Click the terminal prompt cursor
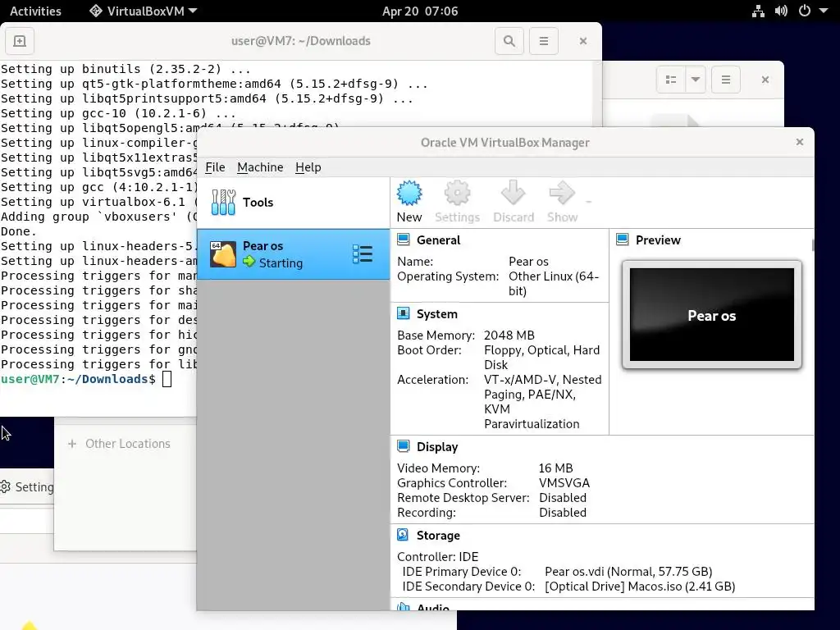This screenshot has height=630, width=840. (x=167, y=379)
